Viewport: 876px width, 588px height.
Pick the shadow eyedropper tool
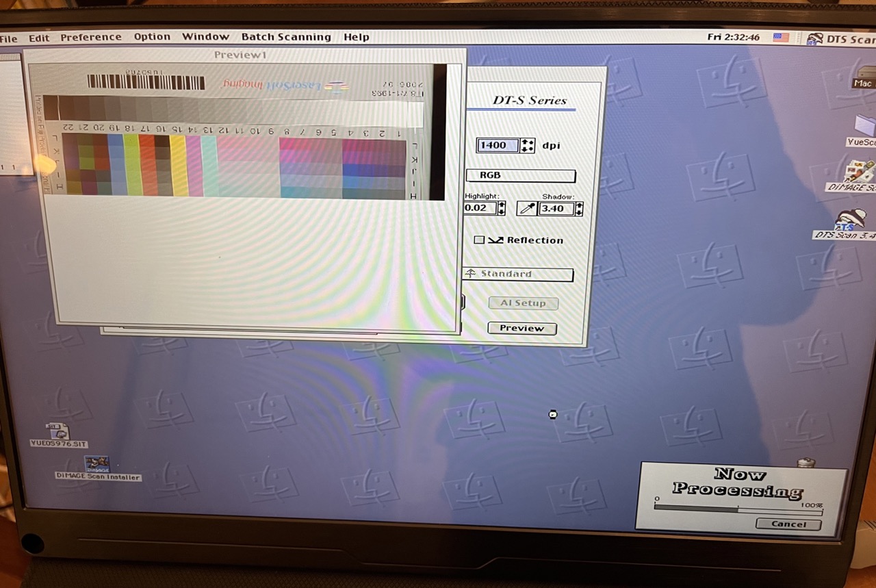(x=526, y=209)
